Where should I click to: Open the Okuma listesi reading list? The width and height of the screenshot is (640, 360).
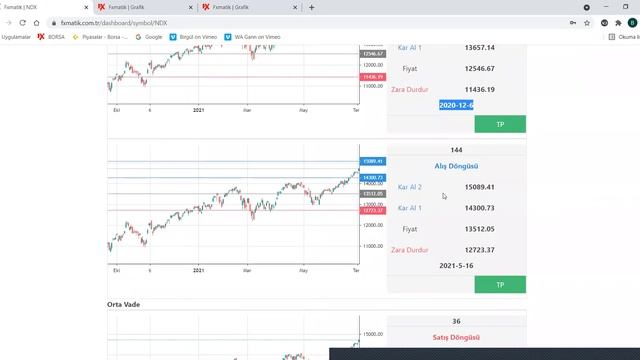[624, 37]
